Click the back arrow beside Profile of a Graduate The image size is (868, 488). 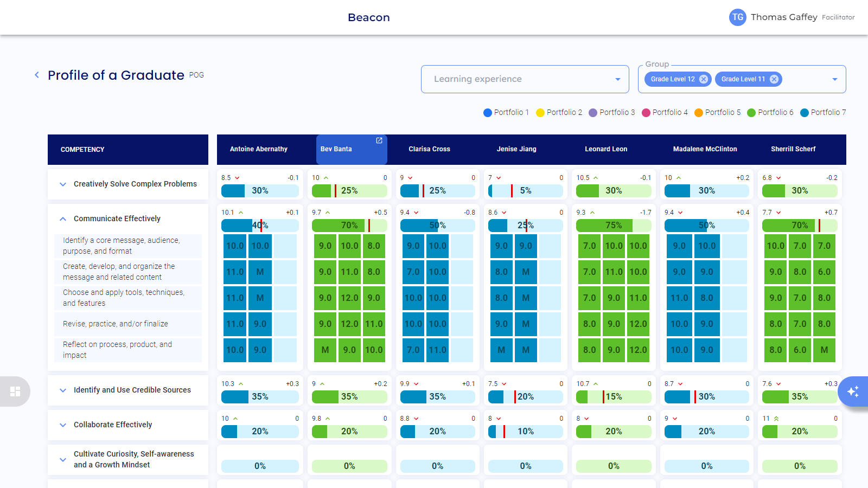click(x=37, y=75)
